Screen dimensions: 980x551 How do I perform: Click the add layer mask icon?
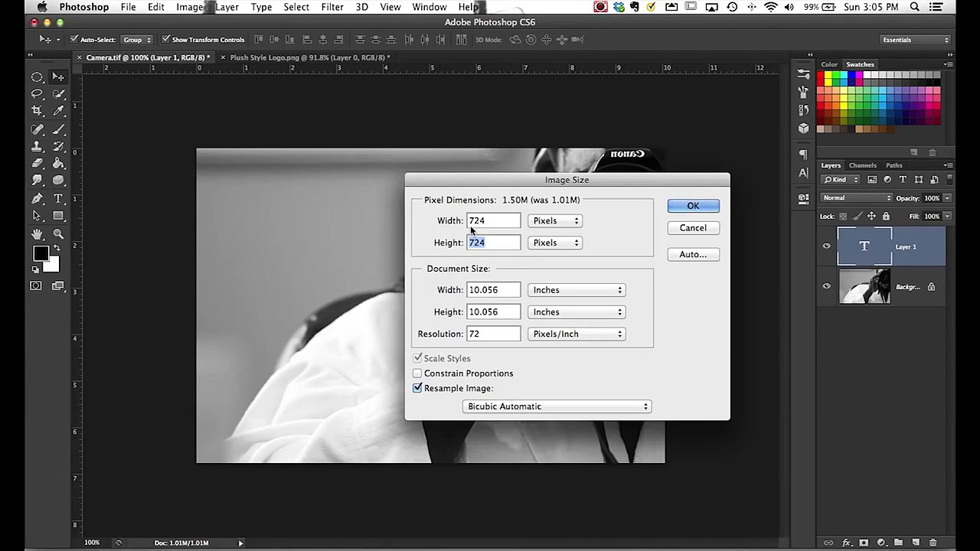[x=864, y=543]
